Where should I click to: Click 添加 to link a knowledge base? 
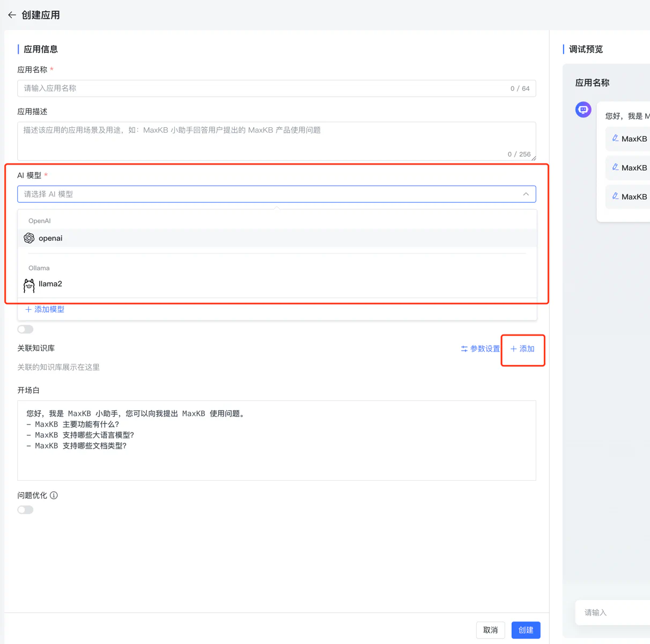(522, 349)
